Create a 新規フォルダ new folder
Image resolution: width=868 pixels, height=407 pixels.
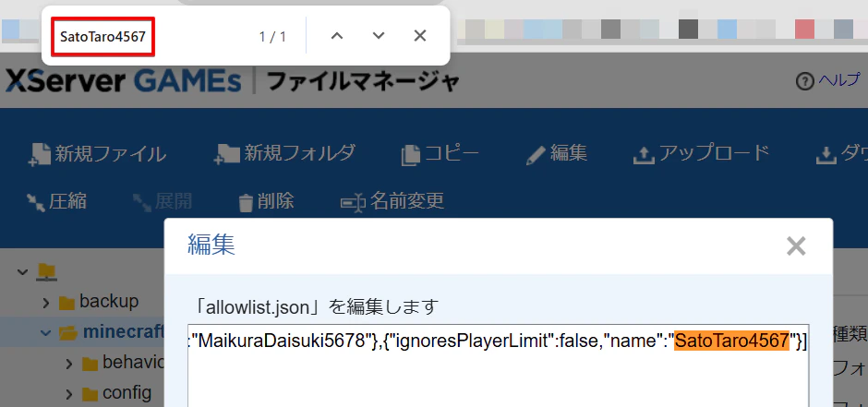click(x=284, y=154)
